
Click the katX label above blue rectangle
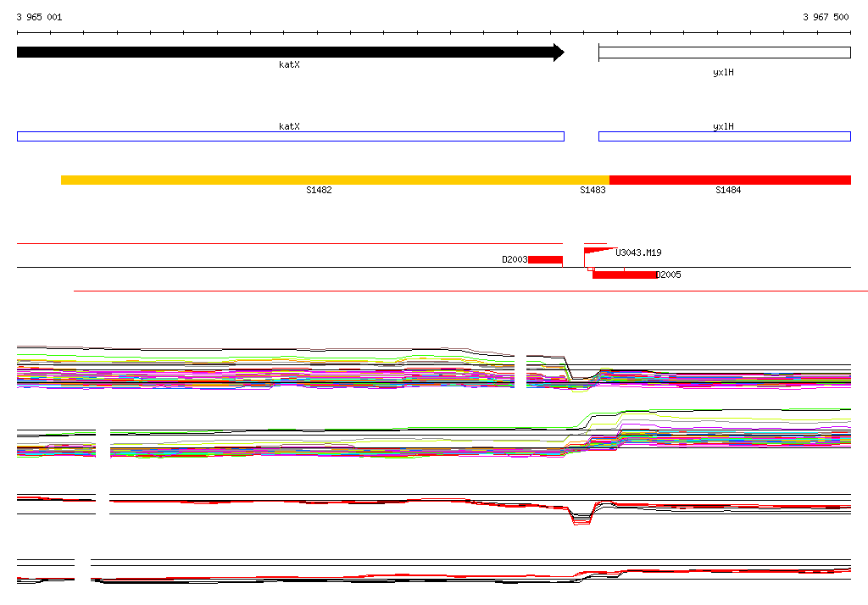pyautogui.click(x=289, y=126)
